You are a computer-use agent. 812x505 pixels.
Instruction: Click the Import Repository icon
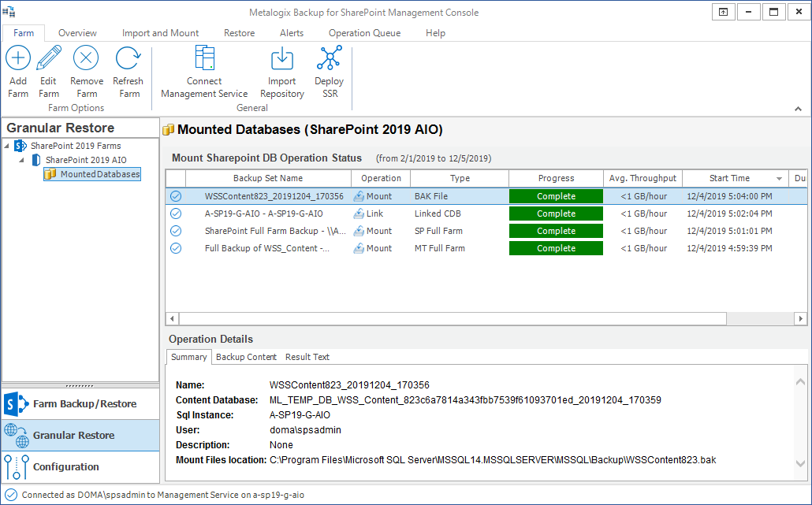tap(282, 58)
